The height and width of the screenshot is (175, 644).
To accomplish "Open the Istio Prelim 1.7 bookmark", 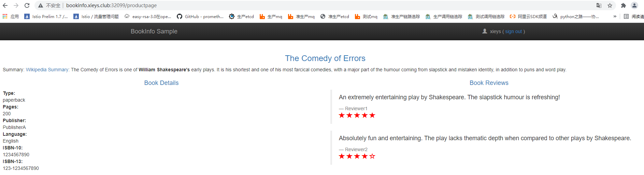I will 46,16.
